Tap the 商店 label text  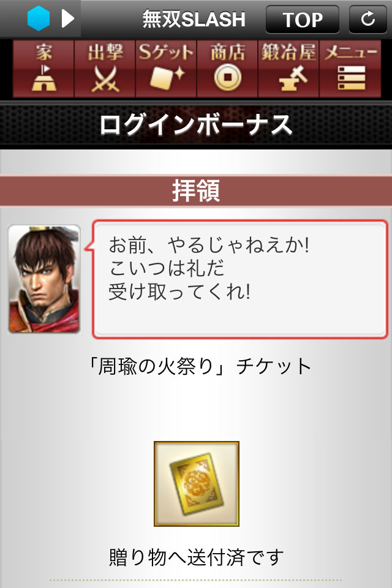[x=227, y=52]
